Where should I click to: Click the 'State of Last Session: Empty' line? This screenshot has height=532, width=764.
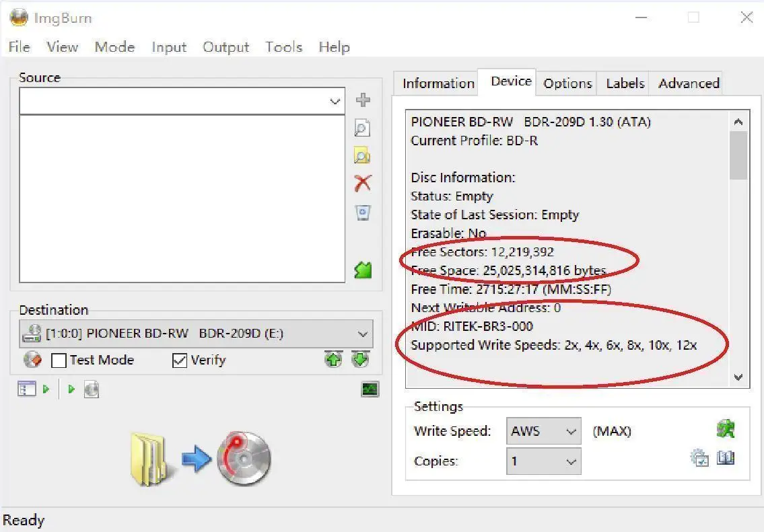click(495, 215)
